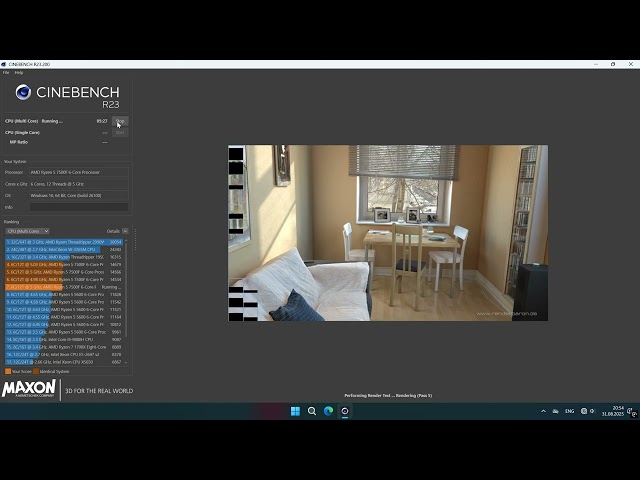
Task: Click the Ranking list vertical scrollbar
Action: coord(126,291)
